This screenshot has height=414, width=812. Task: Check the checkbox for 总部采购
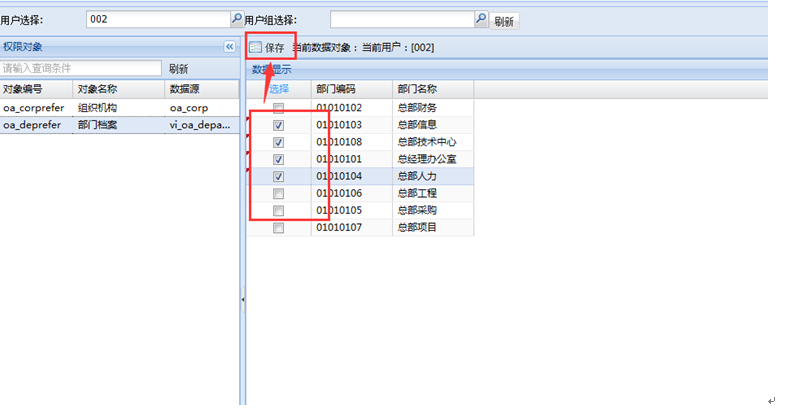279,210
